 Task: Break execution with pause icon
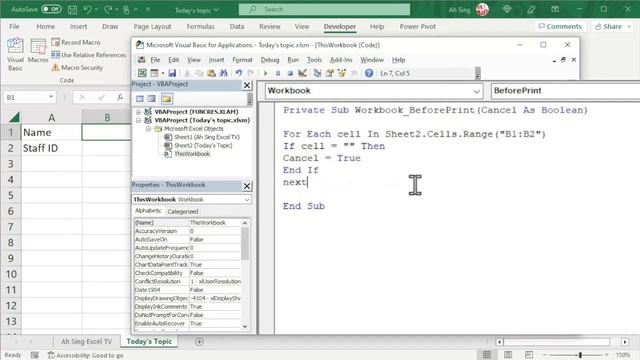tap(278, 73)
